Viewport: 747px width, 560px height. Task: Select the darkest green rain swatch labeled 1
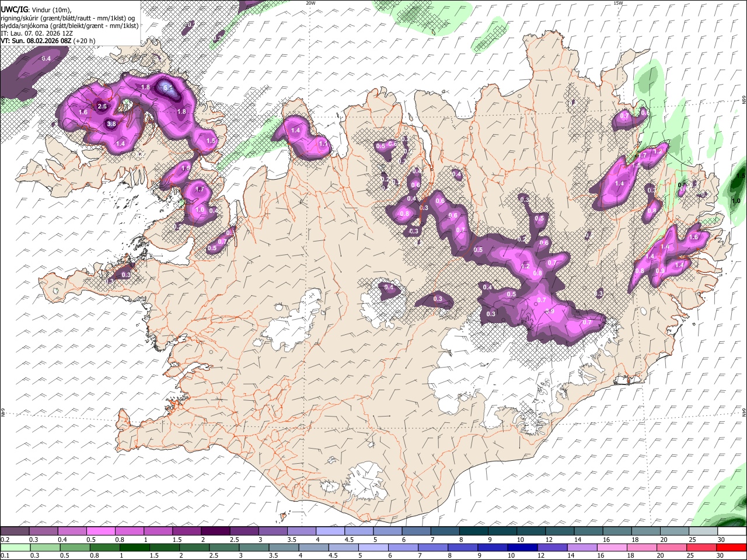tap(134, 547)
